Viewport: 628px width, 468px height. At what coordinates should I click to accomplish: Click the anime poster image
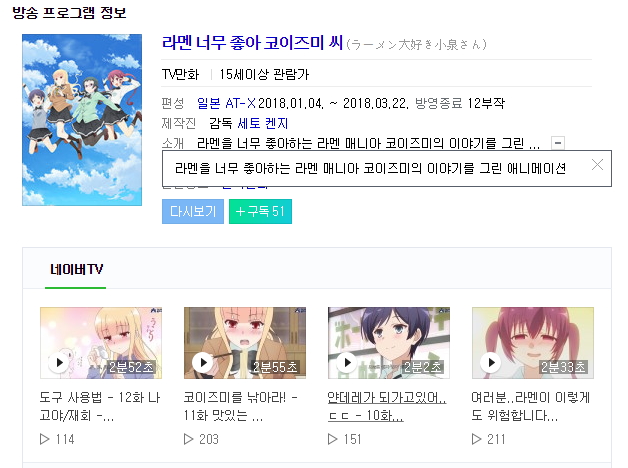pyautogui.click(x=82, y=120)
